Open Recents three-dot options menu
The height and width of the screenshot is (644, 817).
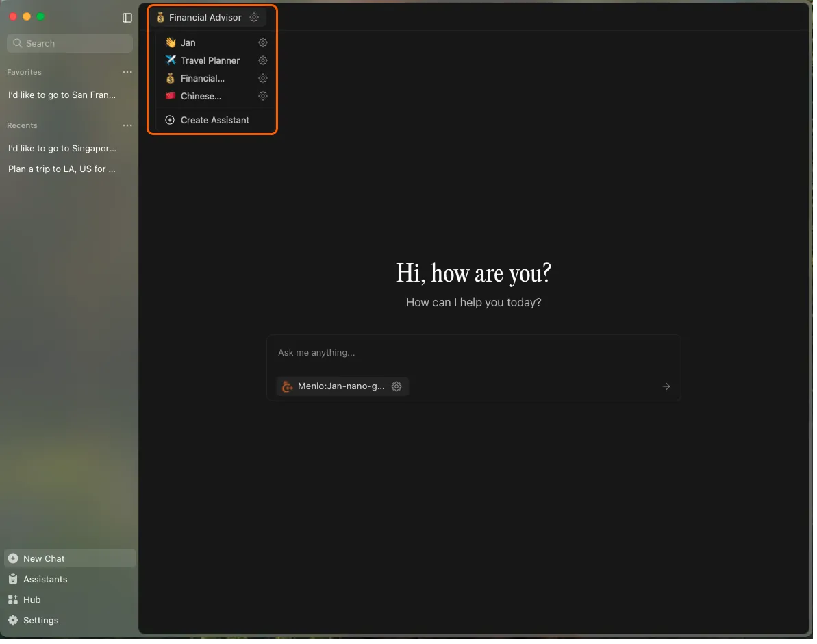point(127,125)
